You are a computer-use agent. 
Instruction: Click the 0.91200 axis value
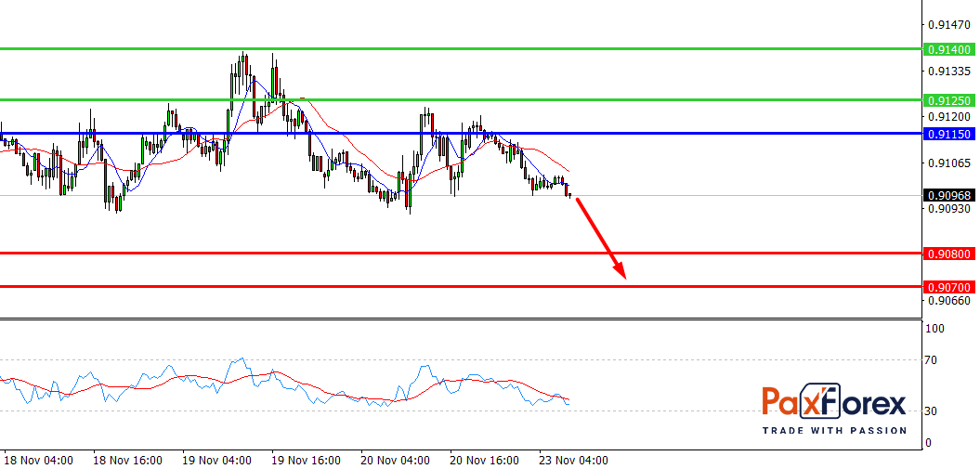click(x=948, y=117)
